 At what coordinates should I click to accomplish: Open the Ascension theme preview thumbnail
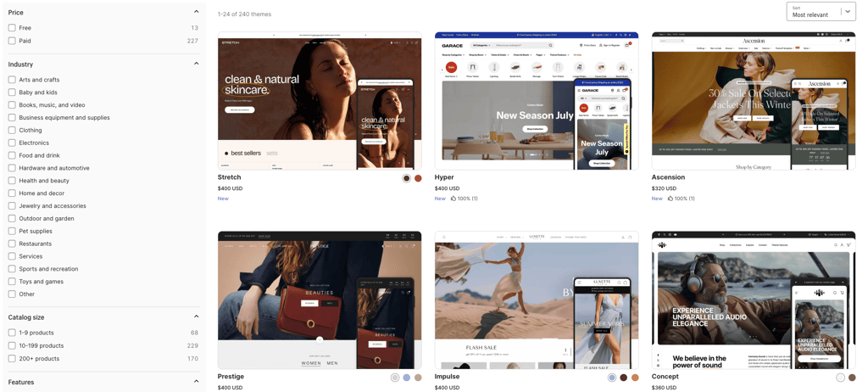click(x=754, y=101)
